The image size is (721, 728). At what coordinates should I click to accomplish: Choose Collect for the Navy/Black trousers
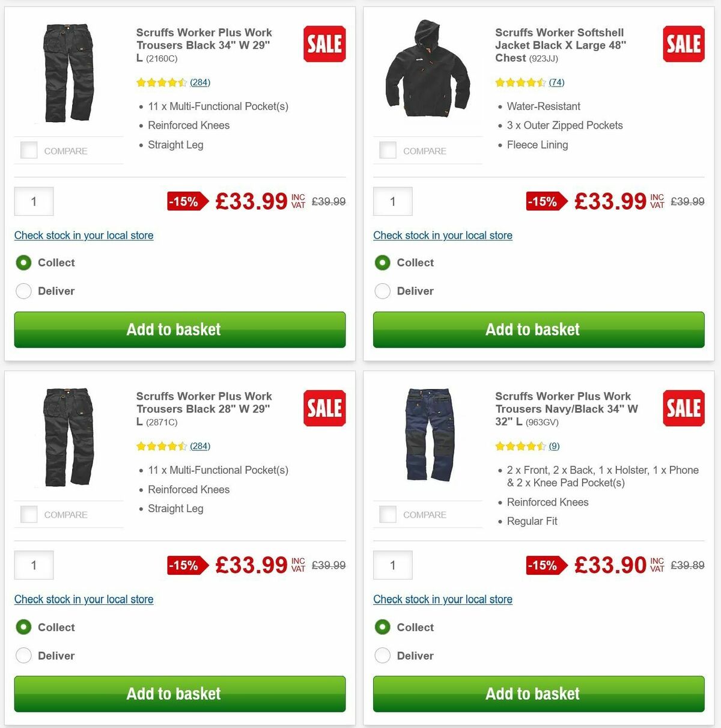pyautogui.click(x=383, y=627)
